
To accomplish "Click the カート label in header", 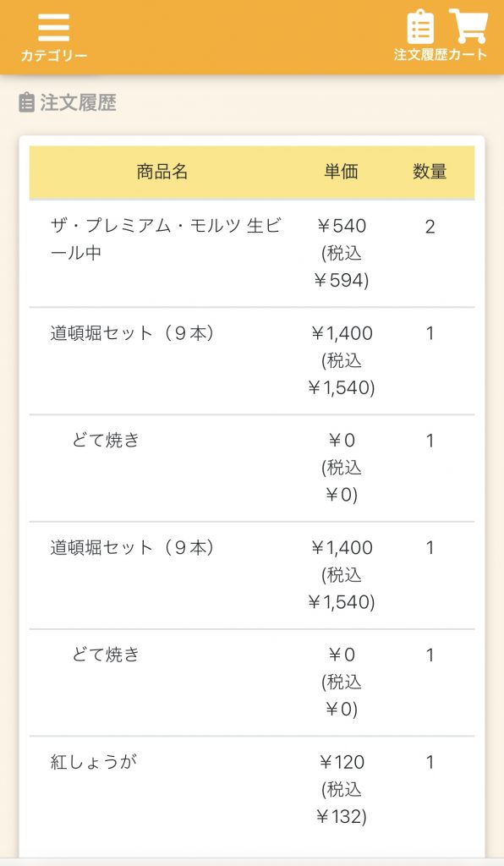I will 468,55.
